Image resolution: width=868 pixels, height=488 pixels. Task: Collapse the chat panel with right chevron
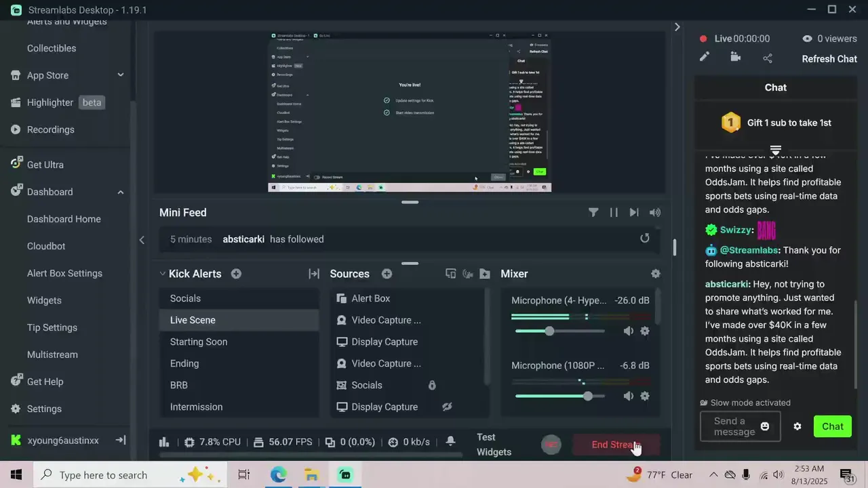(677, 27)
